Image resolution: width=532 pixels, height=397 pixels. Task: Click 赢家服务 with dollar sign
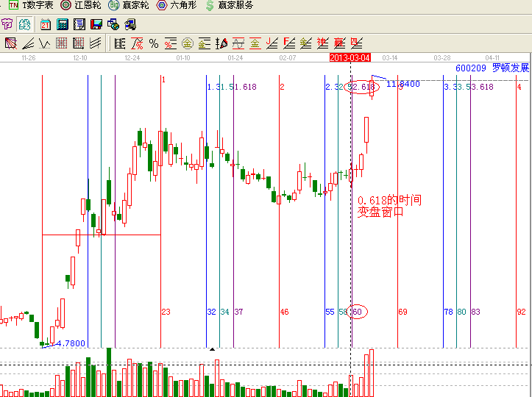pyautogui.click(x=230, y=5)
